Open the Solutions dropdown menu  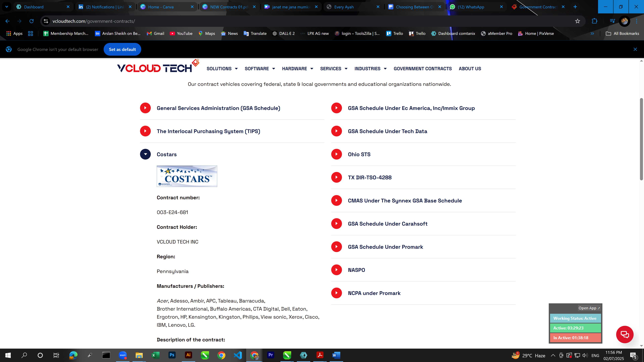click(x=222, y=68)
